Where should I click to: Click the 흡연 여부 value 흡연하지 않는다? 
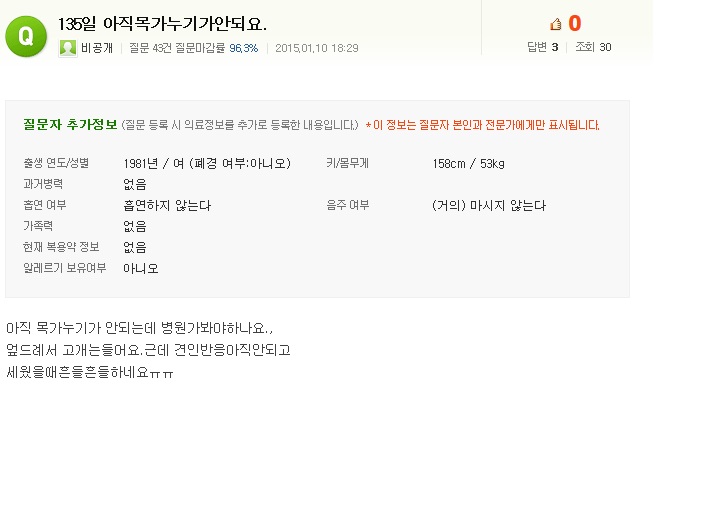click(167, 205)
